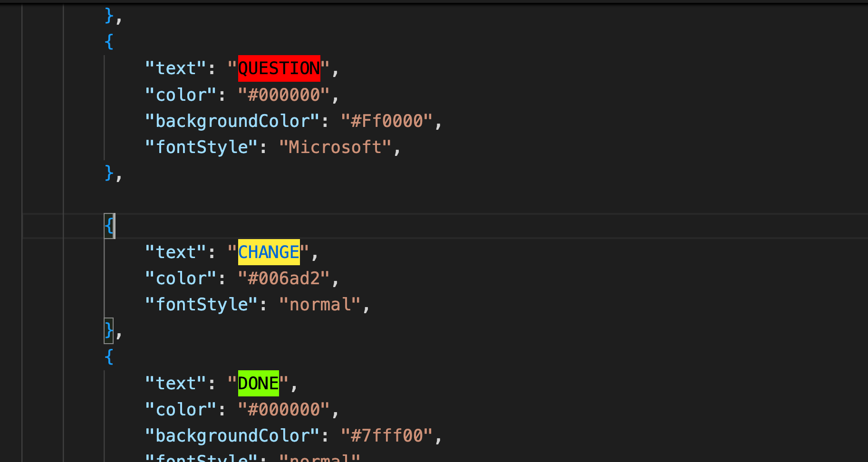Select the "#Ff0000" backgroundColor value
868x462 pixels.
386,121
